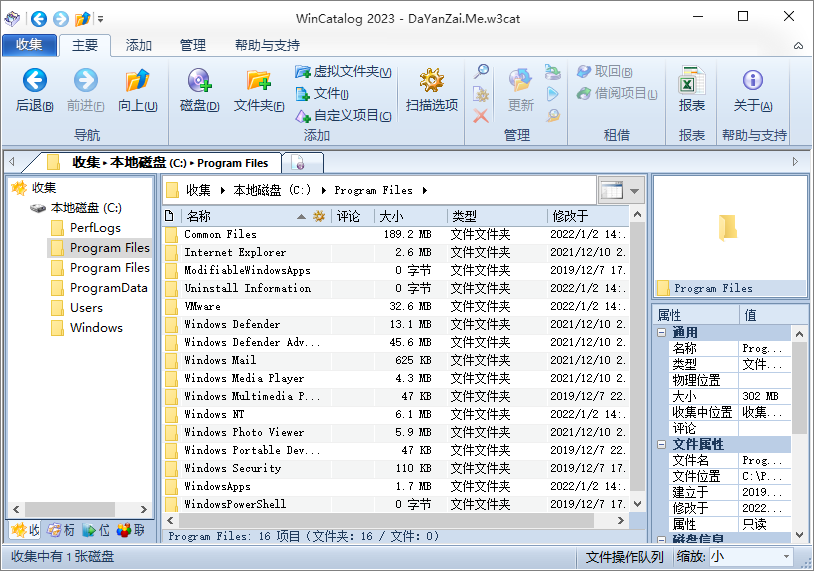Click the view mode icon button
This screenshot has width=814, height=571.
tap(612, 191)
